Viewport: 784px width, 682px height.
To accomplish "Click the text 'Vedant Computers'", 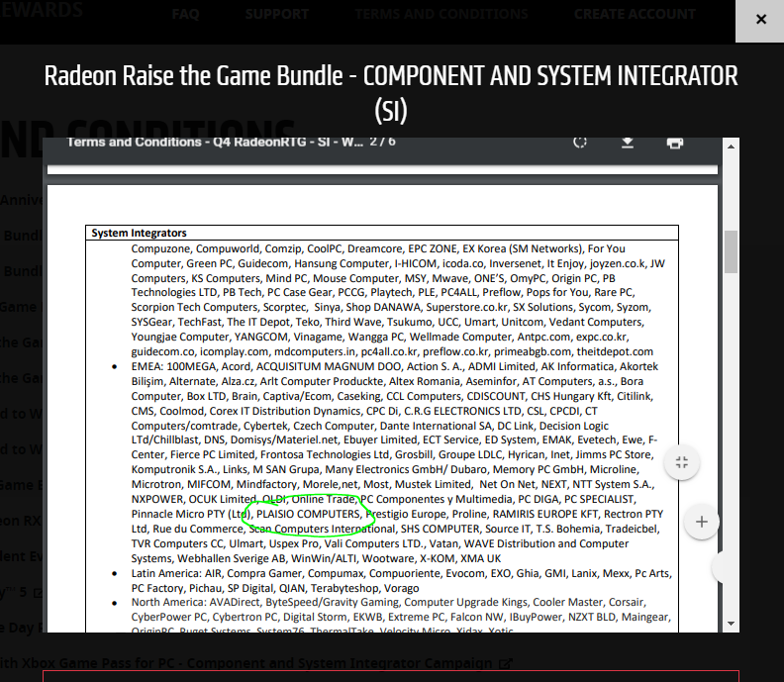I will click(594, 322).
